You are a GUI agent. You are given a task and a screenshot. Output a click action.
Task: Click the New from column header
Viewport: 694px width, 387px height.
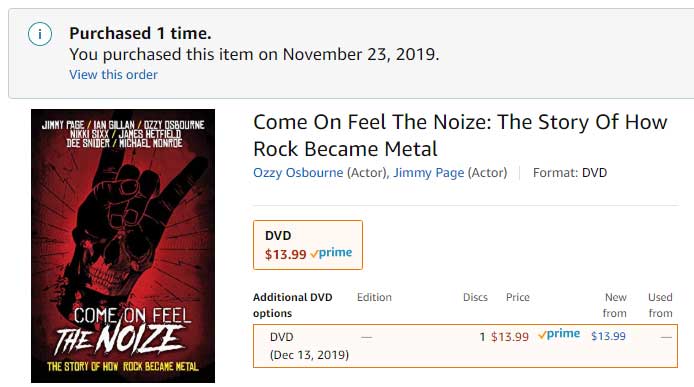click(x=615, y=305)
